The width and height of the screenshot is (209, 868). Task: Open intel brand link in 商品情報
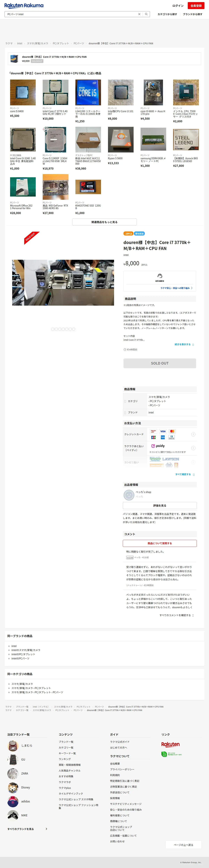tap(151, 412)
